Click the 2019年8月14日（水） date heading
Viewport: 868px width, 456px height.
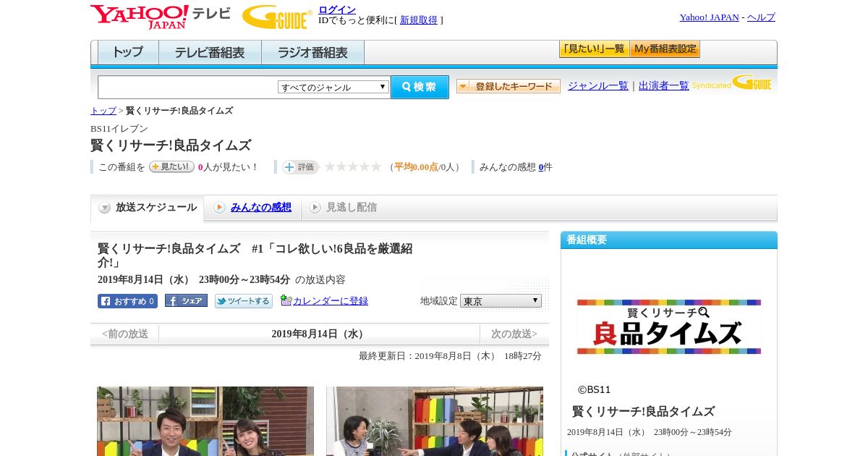pos(320,334)
